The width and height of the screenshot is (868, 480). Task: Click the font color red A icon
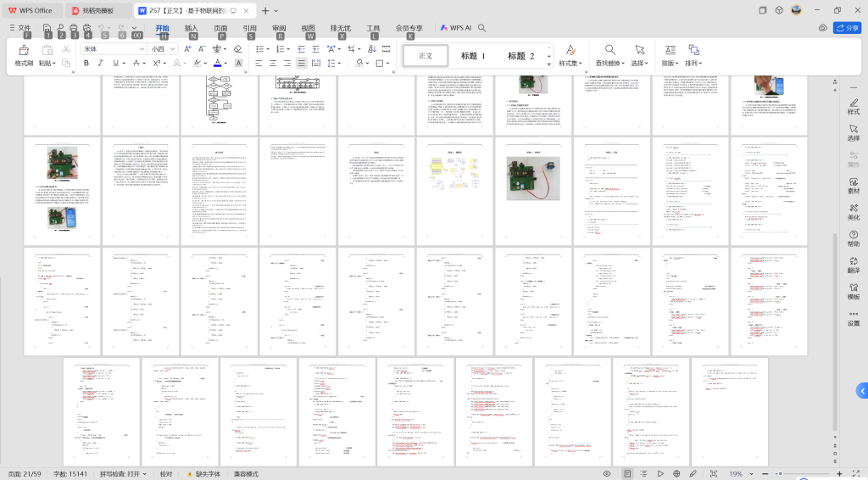pos(217,64)
